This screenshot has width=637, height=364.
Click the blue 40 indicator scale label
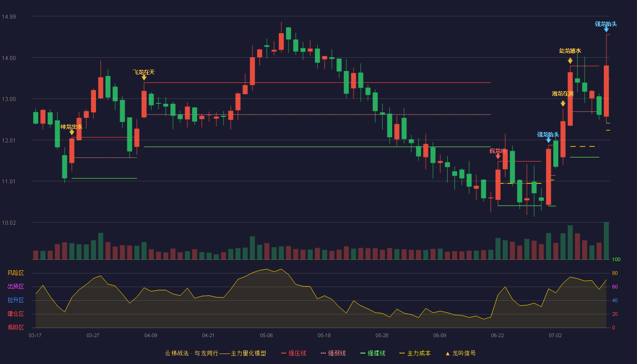[615, 300]
